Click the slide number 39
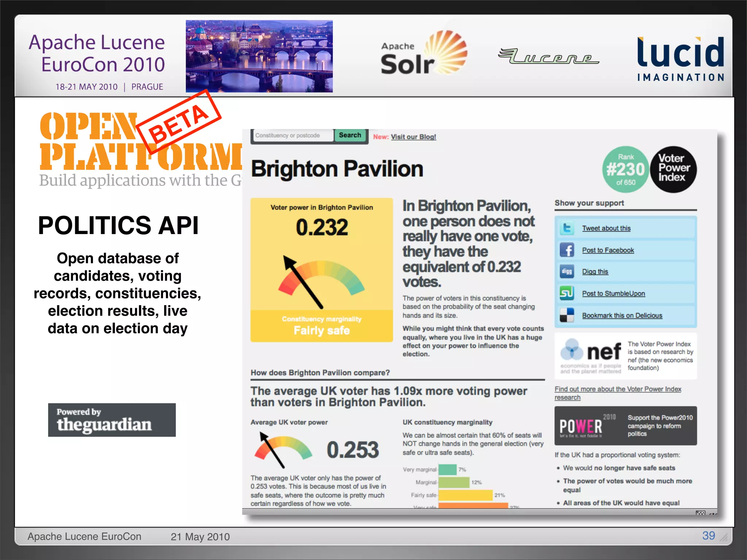The image size is (747, 560). [x=708, y=536]
